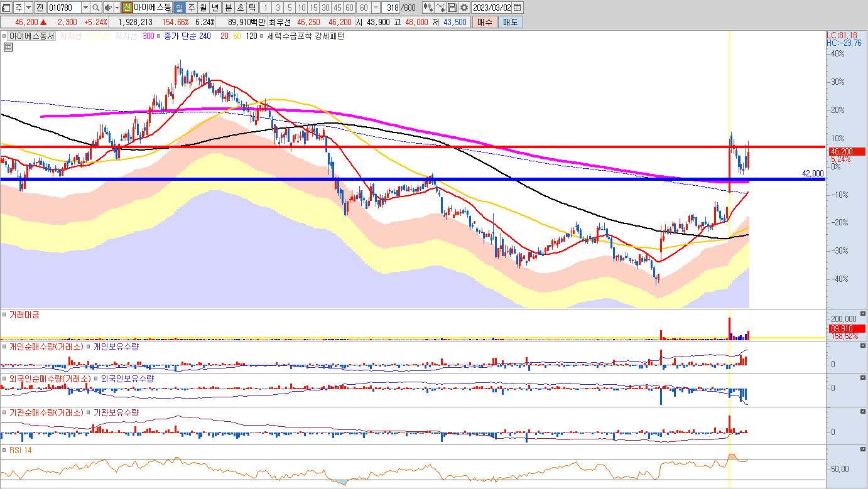Screen dimensions: 868x489
Task: Click the black '120' moving average label
Action: (x=251, y=36)
